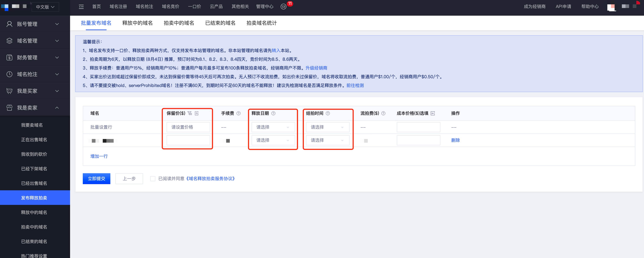Click the filter icon beside 保留价($)
The height and width of the screenshot is (258, 644).
[190, 113]
